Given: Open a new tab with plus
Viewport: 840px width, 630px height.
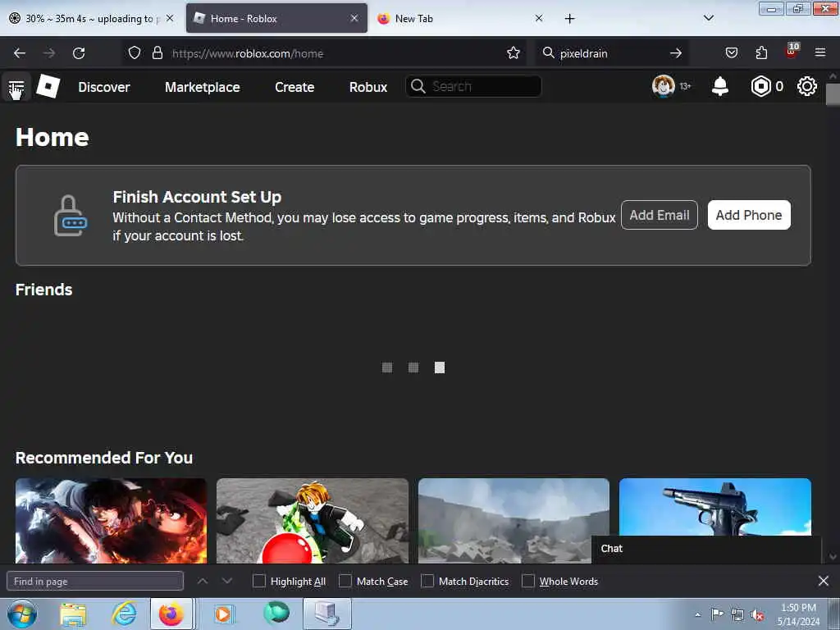Looking at the screenshot, I should (x=569, y=19).
